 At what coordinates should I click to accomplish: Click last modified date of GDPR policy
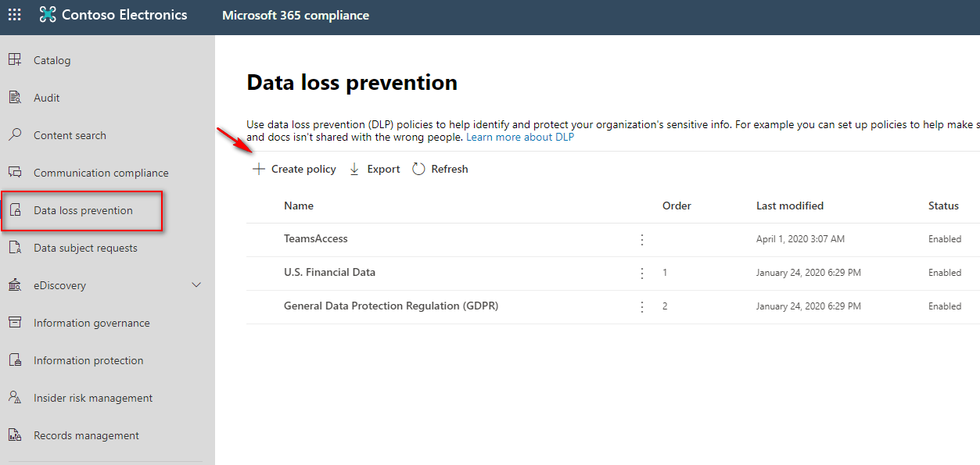(x=809, y=306)
